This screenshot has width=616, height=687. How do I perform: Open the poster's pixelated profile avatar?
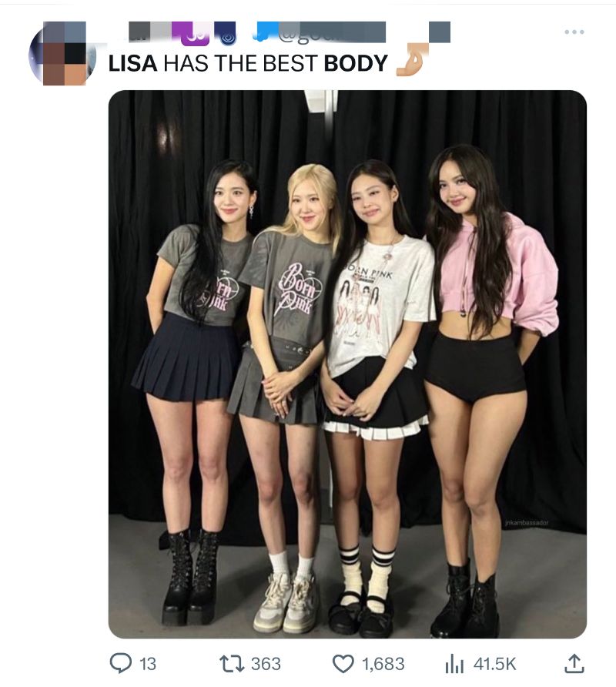63,53
